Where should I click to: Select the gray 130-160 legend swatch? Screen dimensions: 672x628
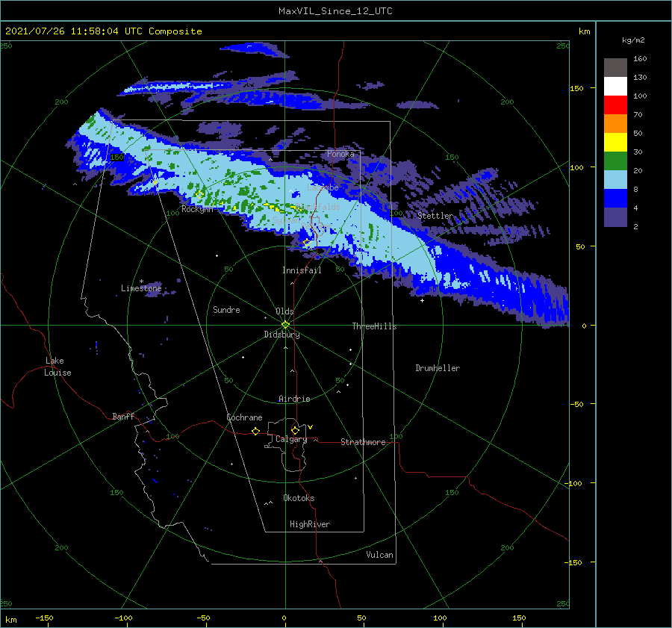[x=615, y=67]
